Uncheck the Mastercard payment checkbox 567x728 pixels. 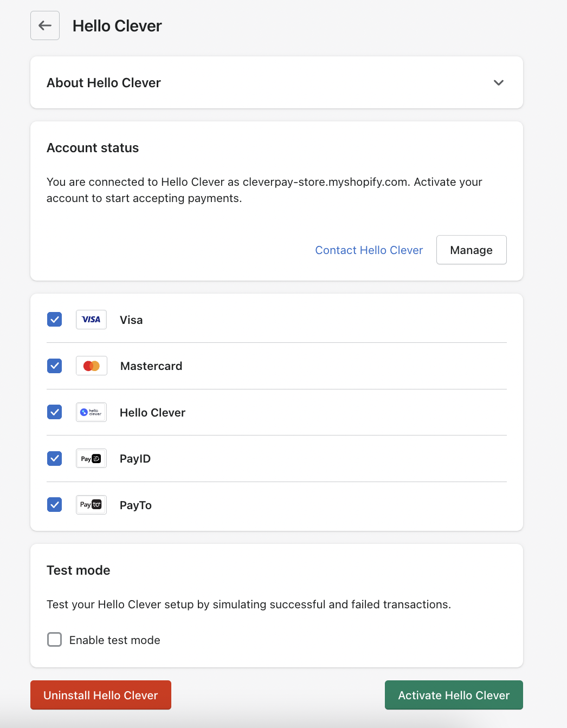click(x=55, y=366)
